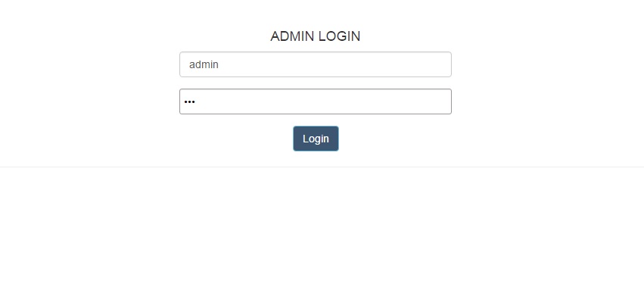The image size is (644, 284).
Task: Submit the form with the Login button
Action: [x=316, y=139]
